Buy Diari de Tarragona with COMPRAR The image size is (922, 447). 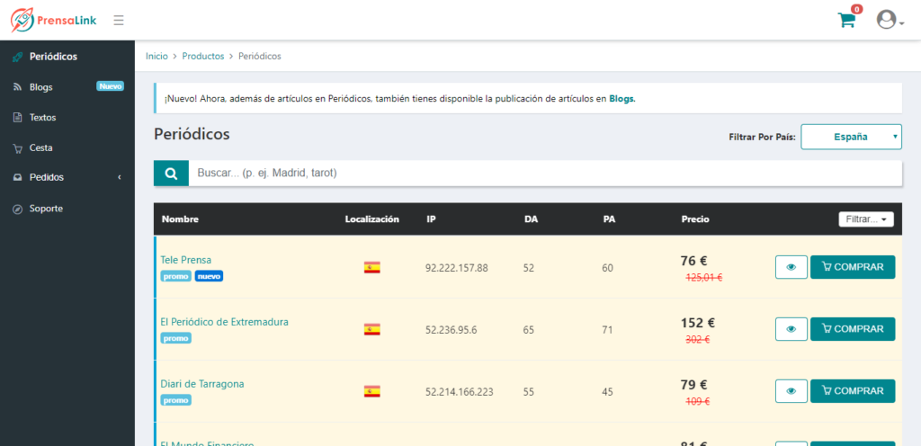(x=853, y=391)
